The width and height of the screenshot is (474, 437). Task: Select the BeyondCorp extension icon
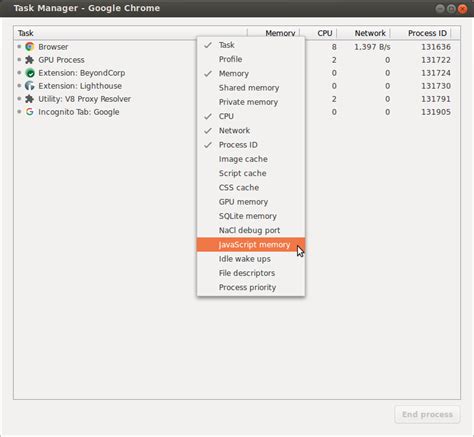pyautogui.click(x=30, y=73)
